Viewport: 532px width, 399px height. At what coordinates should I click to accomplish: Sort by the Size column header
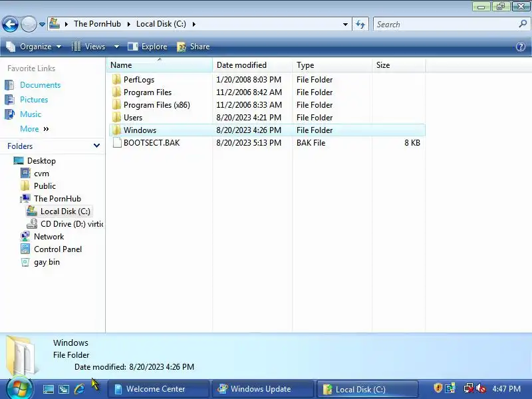(398, 65)
